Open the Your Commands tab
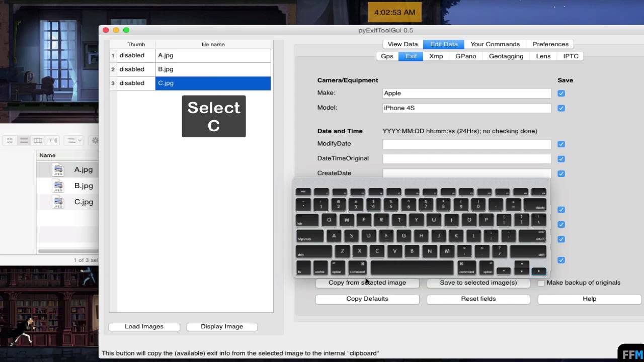This screenshot has height=362, width=644. tap(495, 44)
